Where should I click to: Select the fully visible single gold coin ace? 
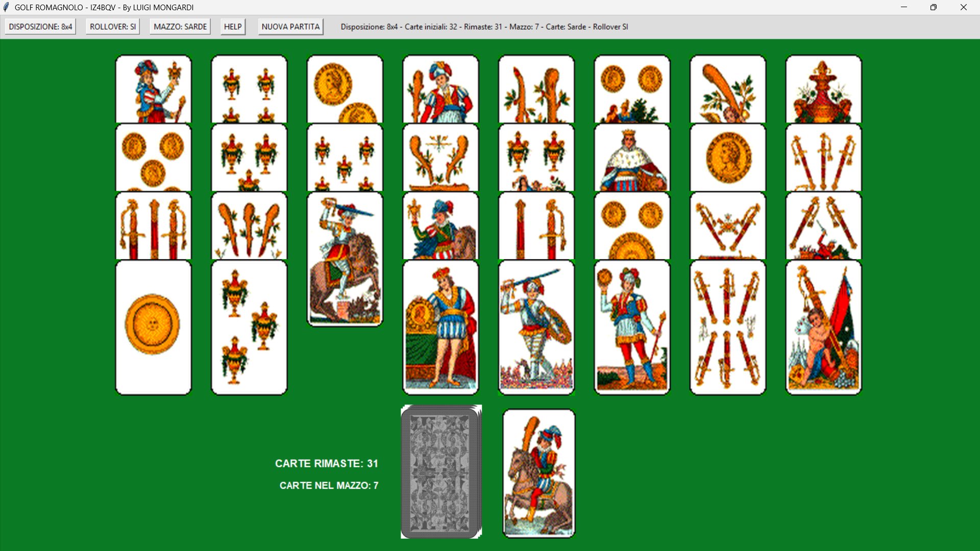tap(154, 328)
